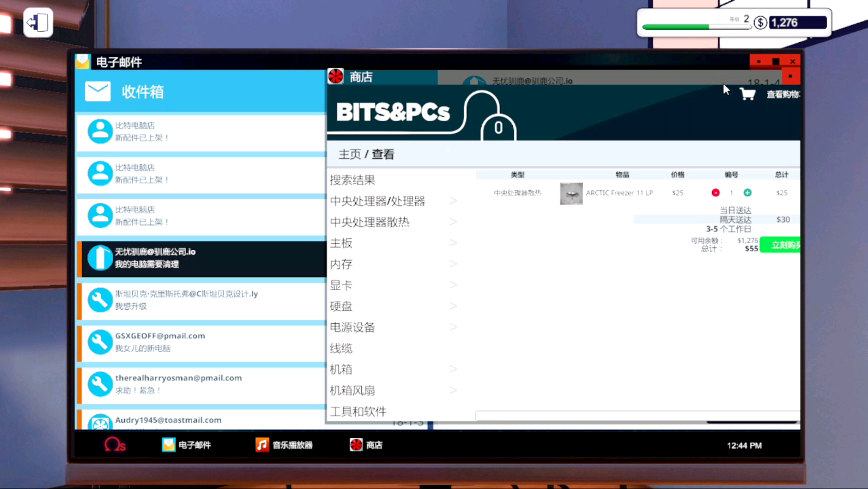Open Audry1945@toastmail.com email fan icon

(x=100, y=422)
